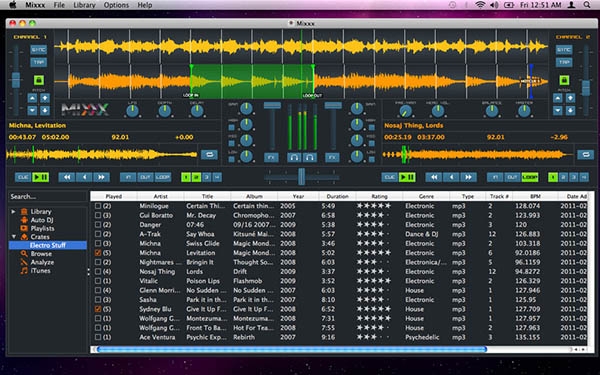
Task: Toggle Channel 1 keylock icon
Action: click(39, 80)
